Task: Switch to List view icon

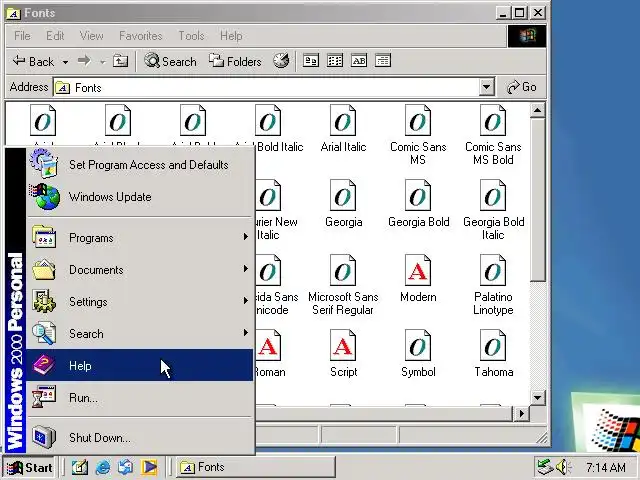Action: pyautogui.click(x=335, y=61)
